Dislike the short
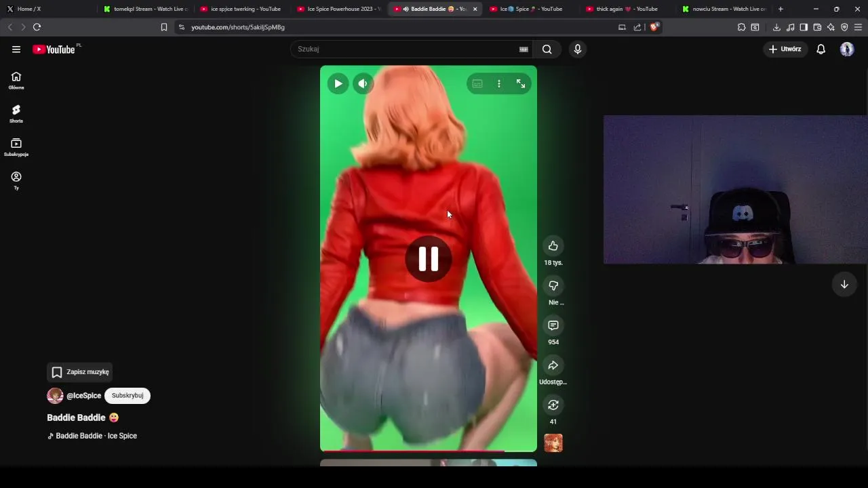 coord(553,285)
